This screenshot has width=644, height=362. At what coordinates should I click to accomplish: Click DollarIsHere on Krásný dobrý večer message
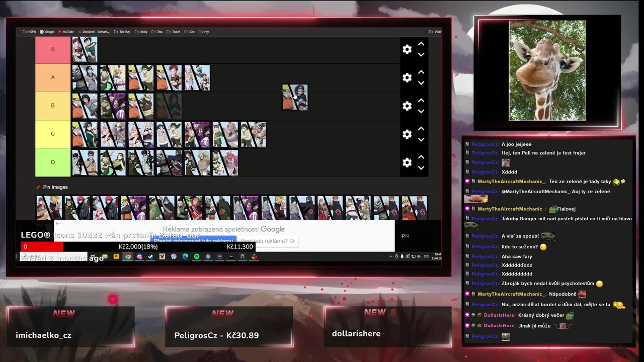point(500,315)
